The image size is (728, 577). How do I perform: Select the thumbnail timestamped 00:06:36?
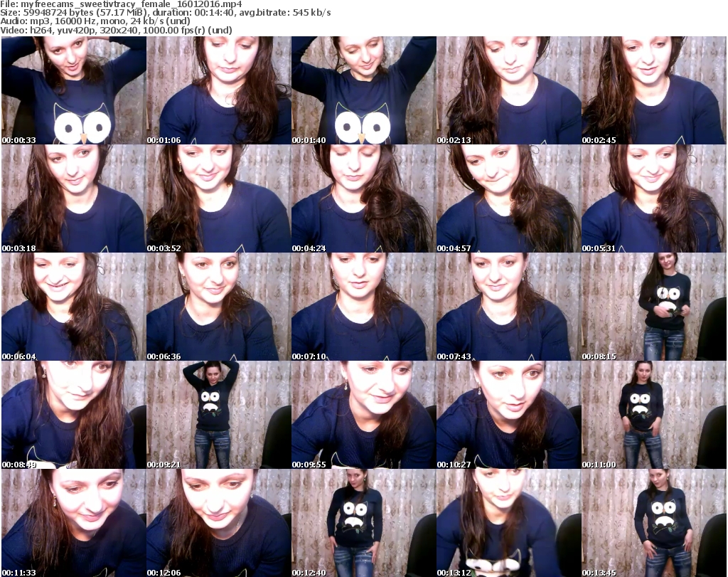(219, 307)
